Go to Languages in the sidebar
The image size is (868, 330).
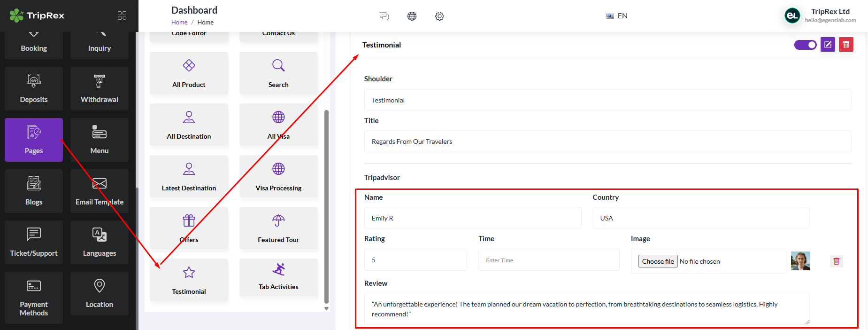100,242
